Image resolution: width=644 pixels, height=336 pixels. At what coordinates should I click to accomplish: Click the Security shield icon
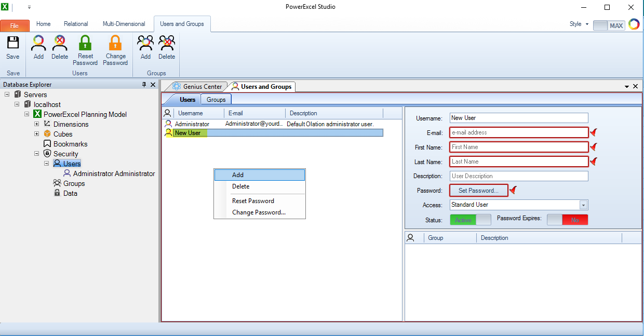pos(47,154)
